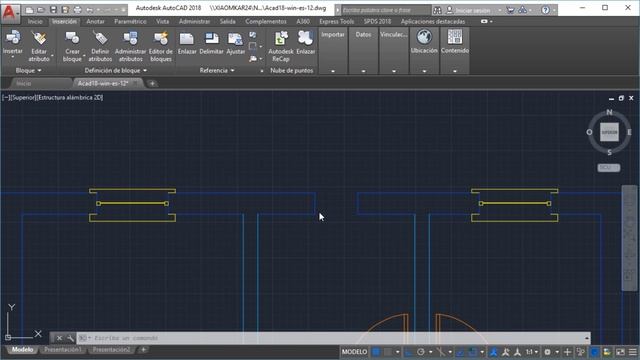
Task: Toggle annotation autoscale icon in status bar
Action: pyautogui.click(x=505, y=352)
